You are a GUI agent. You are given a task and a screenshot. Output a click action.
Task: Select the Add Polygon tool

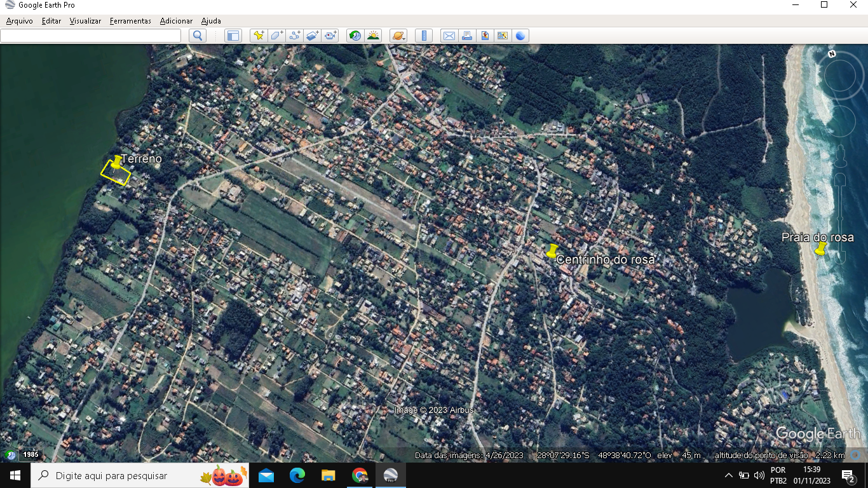276,36
